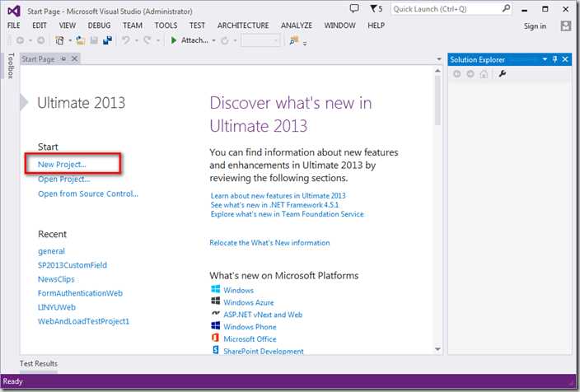The width and height of the screenshot is (580, 392).
Task: Click the Find in Files toolbar icon
Action: tap(294, 40)
